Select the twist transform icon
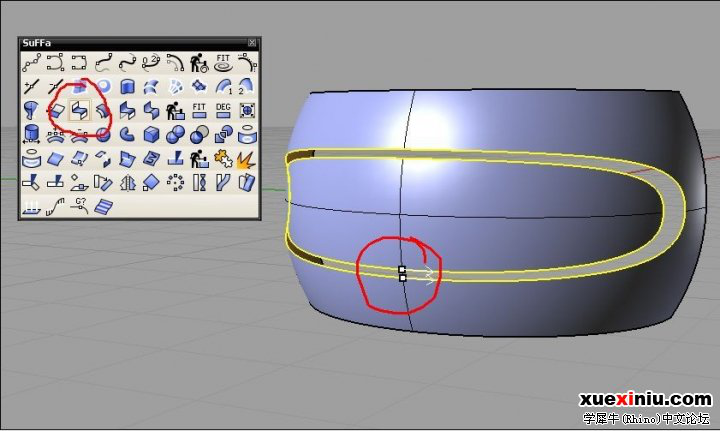This screenshot has width=720, height=431. pos(199,183)
